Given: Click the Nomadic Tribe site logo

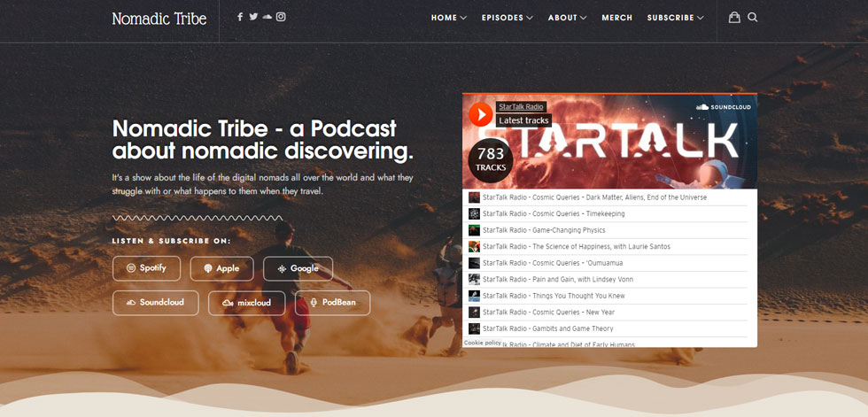Looking at the screenshot, I should coord(159,19).
